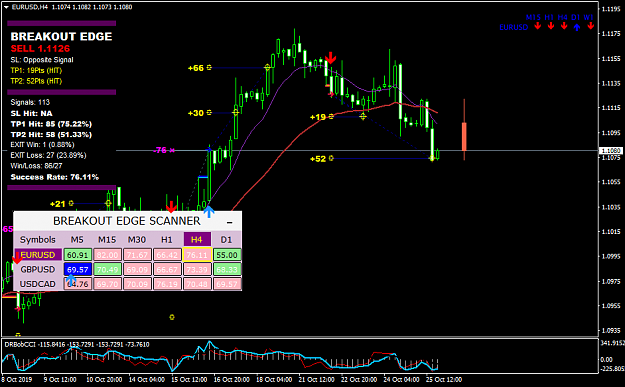Viewport: 625px width, 387px height.
Task: Click the H4 red down trend arrow
Action: 564,26
